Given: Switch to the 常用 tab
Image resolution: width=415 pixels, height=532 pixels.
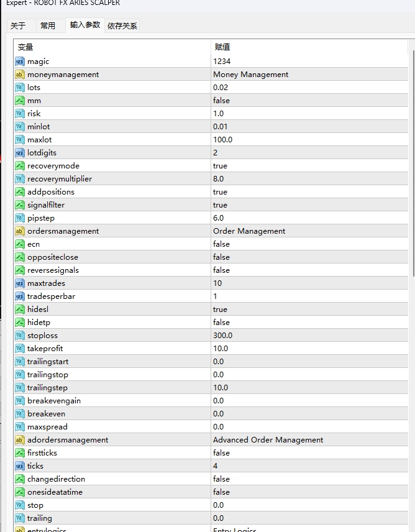Looking at the screenshot, I should point(48,25).
